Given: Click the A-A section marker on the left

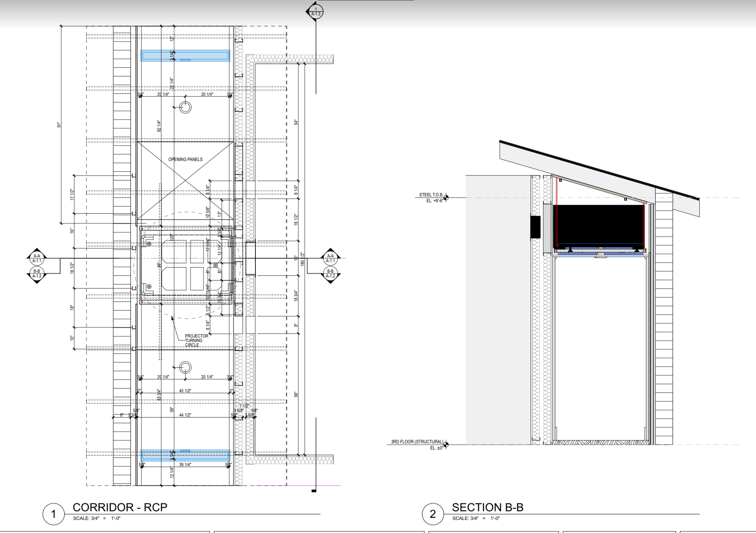Looking at the screenshot, I should [x=37, y=258].
